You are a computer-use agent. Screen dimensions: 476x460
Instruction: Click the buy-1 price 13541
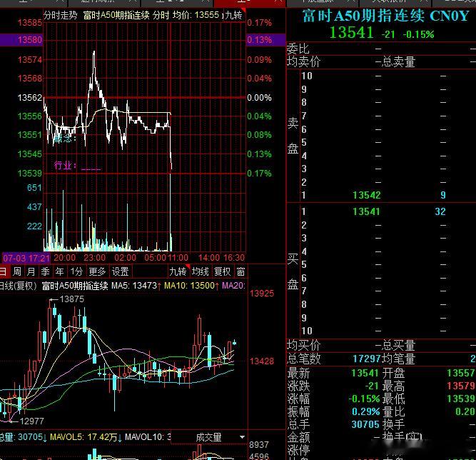tap(366, 211)
